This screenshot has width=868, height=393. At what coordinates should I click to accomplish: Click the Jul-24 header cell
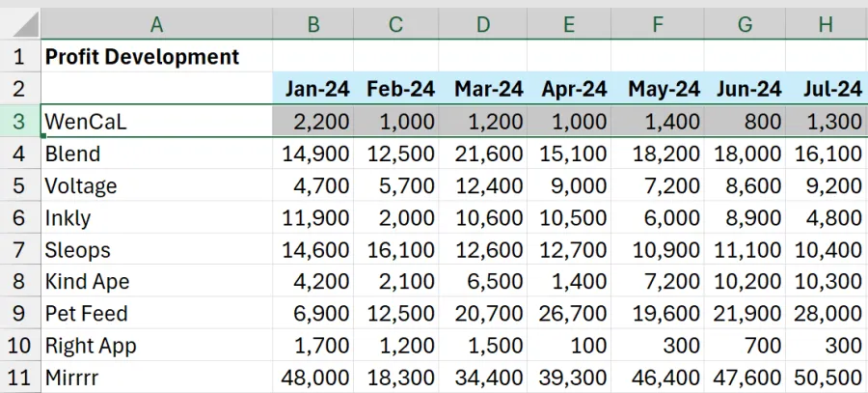[x=827, y=88]
